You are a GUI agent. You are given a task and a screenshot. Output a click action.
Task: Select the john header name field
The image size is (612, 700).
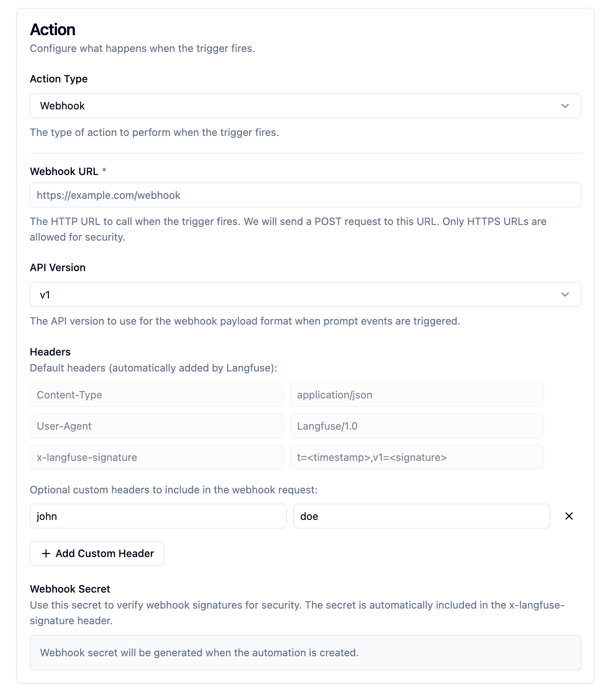[x=158, y=516]
